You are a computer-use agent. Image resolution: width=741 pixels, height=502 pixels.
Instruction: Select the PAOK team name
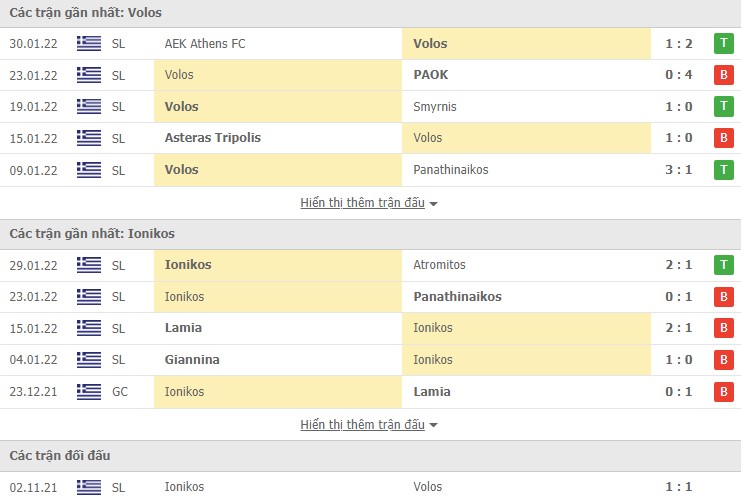tap(430, 75)
